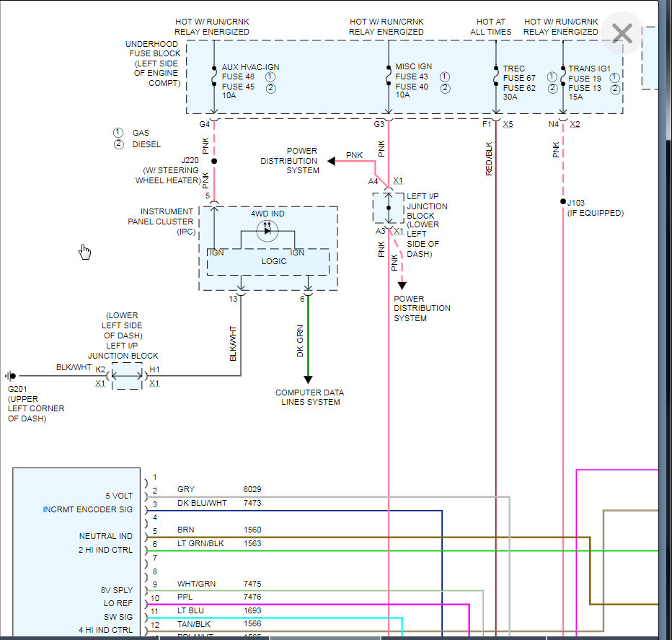Click the arrowhead pointing left to POWER DISTRIBUTION SYSTEM

pyautogui.click(x=331, y=161)
